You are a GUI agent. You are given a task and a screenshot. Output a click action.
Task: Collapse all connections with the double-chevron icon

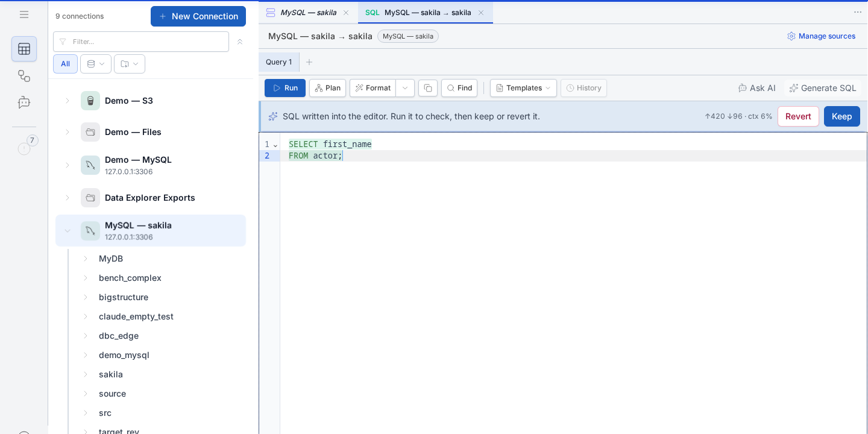coord(239,42)
